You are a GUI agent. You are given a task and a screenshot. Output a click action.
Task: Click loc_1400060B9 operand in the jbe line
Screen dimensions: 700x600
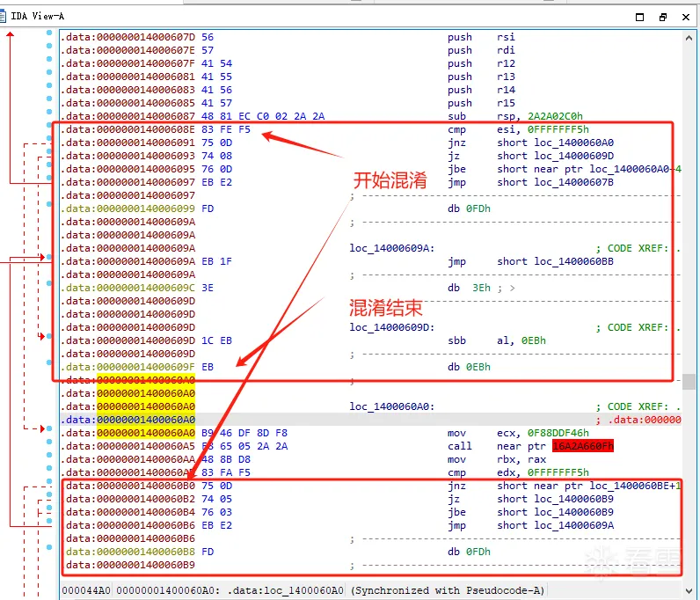click(573, 512)
